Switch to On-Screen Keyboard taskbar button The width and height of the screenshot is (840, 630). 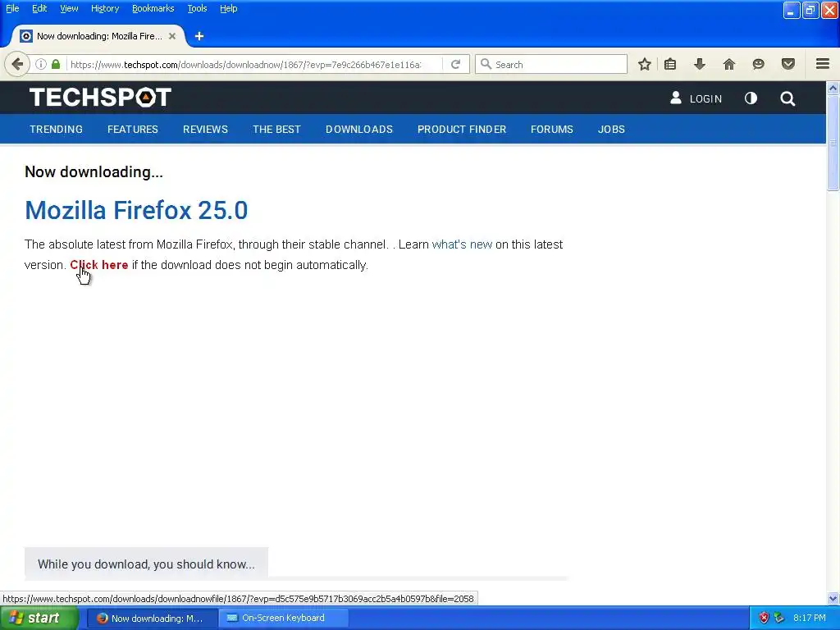[x=283, y=619]
